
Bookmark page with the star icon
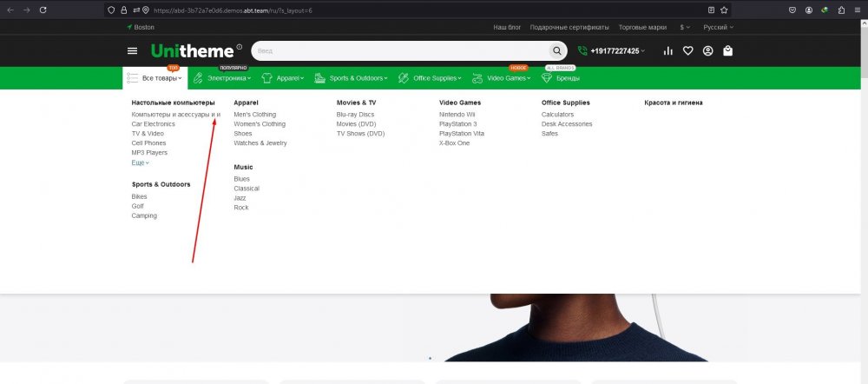(x=724, y=10)
